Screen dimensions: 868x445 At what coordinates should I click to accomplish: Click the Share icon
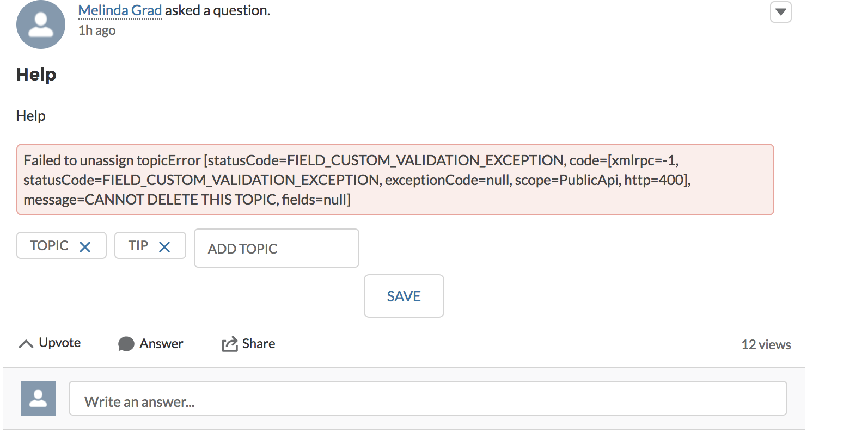tap(229, 343)
